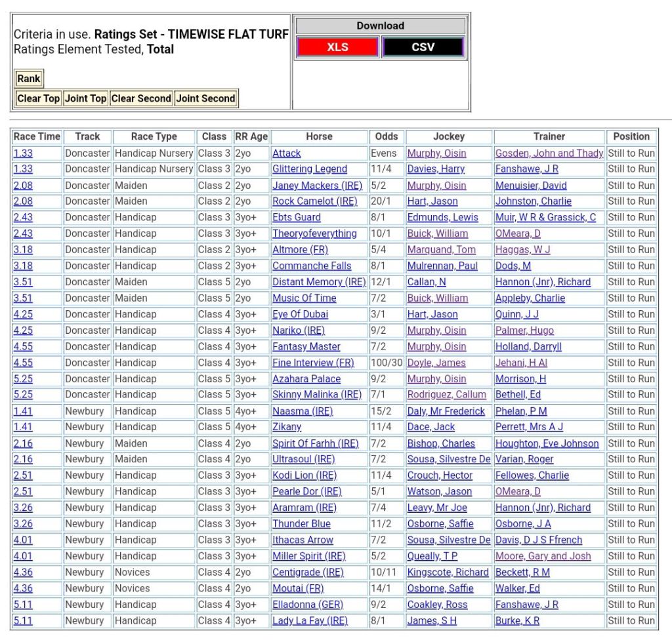The width and height of the screenshot is (672, 644).
Task: Open trainer link Moore, Gary and Josh
Action: (x=543, y=556)
